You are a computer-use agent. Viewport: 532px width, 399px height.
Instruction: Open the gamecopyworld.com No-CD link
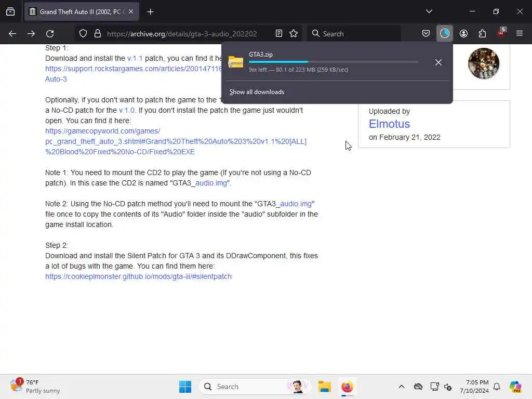point(176,141)
